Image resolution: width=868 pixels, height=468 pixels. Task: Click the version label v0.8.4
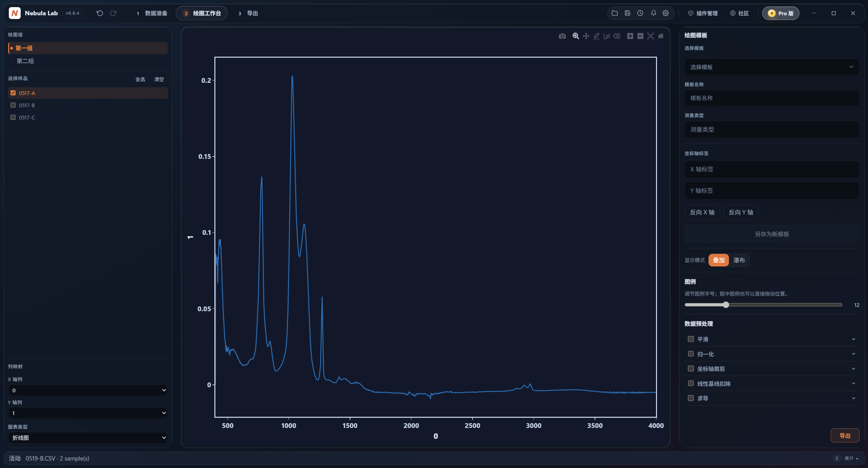(72, 13)
